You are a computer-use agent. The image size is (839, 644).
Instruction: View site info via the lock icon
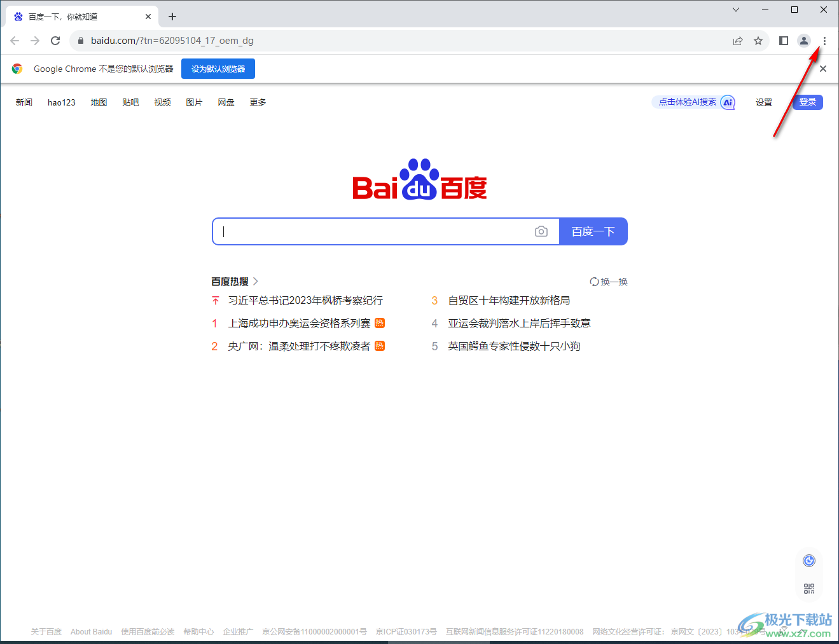(81, 41)
